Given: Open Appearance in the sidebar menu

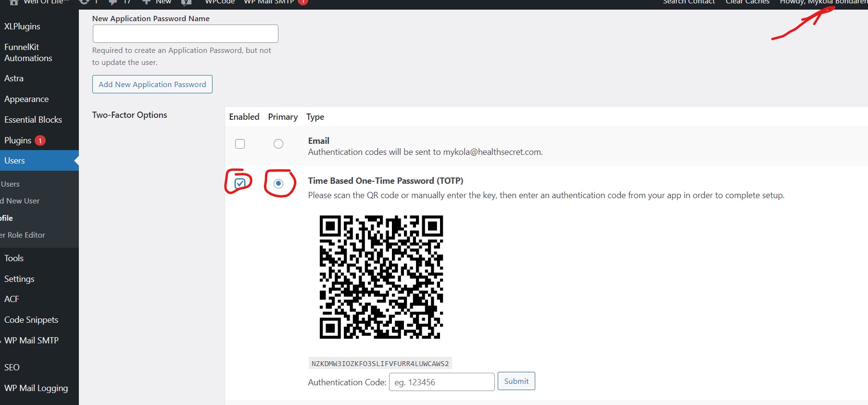Looking at the screenshot, I should (26, 99).
